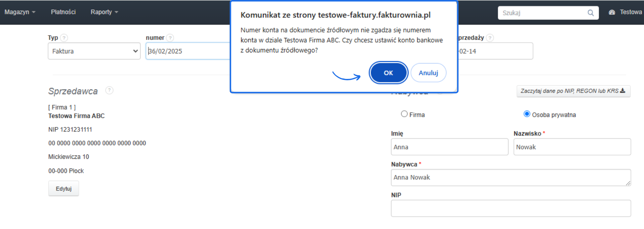The height and width of the screenshot is (229, 644).
Task: Select the Osoba prywatna radio button
Action: point(527,114)
